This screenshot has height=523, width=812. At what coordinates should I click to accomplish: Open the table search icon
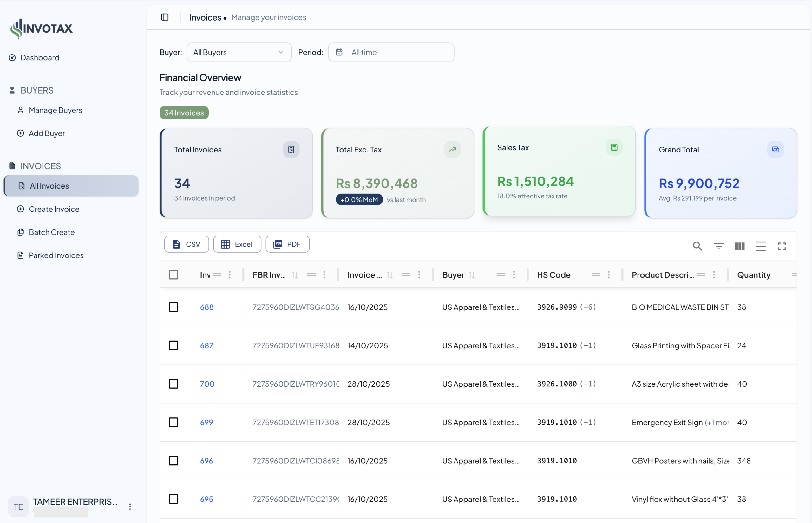pos(697,246)
